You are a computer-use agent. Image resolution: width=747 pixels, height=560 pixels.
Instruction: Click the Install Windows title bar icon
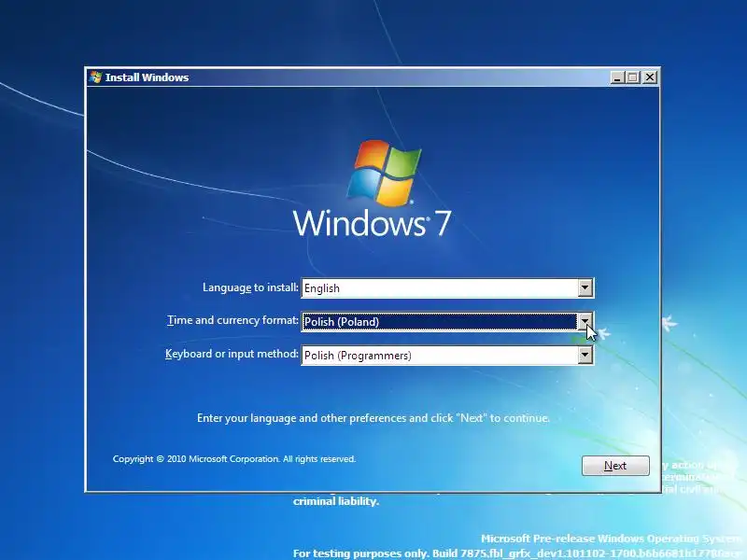click(x=96, y=77)
